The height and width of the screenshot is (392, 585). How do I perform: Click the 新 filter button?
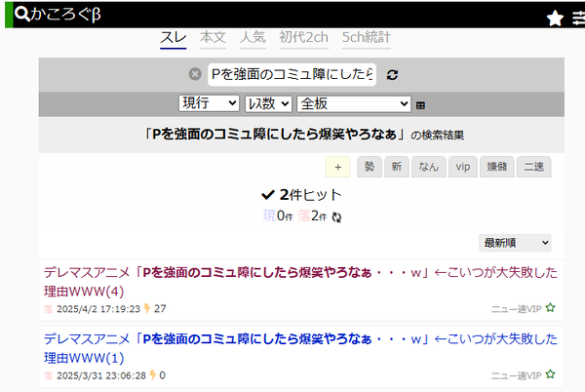coord(397,167)
